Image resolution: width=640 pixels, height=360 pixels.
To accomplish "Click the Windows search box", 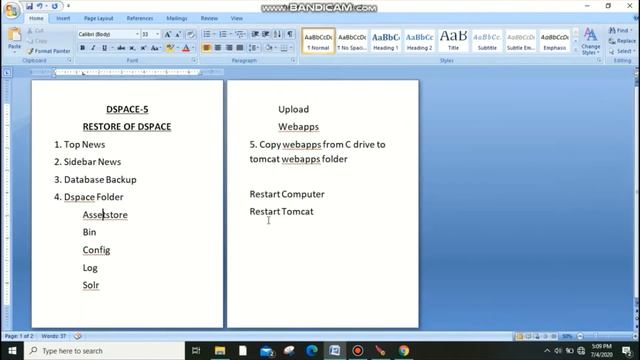I will [x=104, y=351].
